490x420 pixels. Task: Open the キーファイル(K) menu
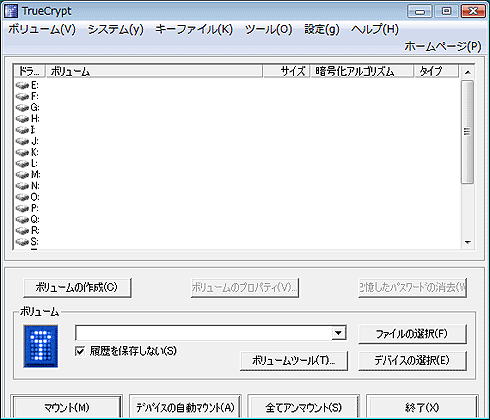tap(194, 30)
